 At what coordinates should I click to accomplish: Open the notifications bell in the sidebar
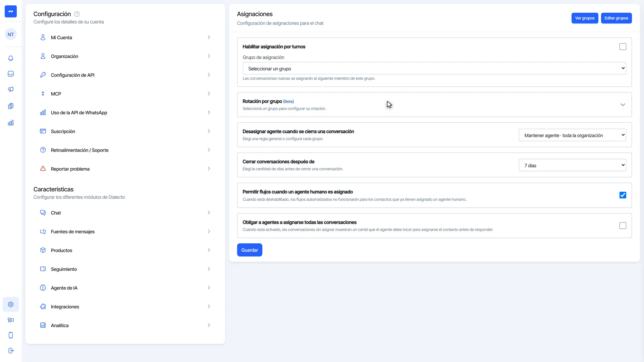click(x=11, y=58)
